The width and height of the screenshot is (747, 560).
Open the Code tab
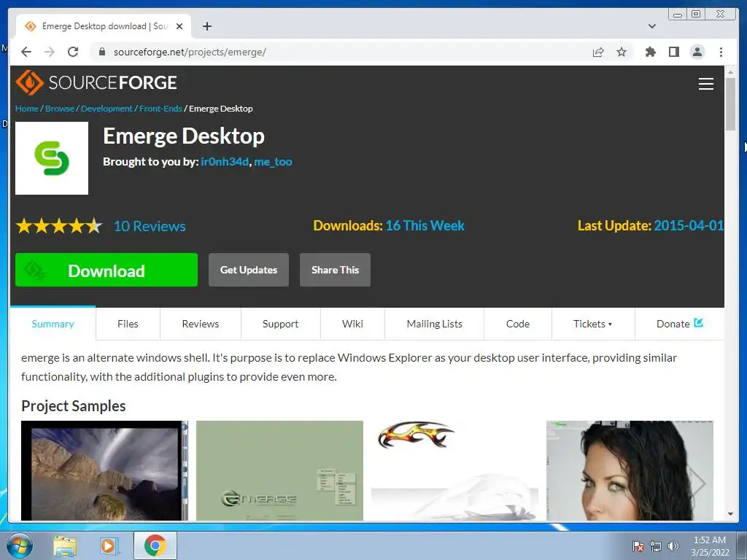[x=518, y=324]
